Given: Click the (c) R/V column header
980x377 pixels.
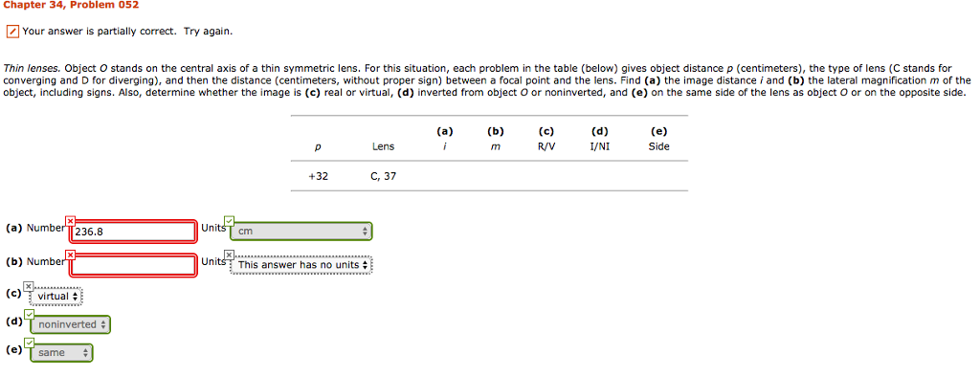Looking at the screenshot, I should tap(546, 139).
